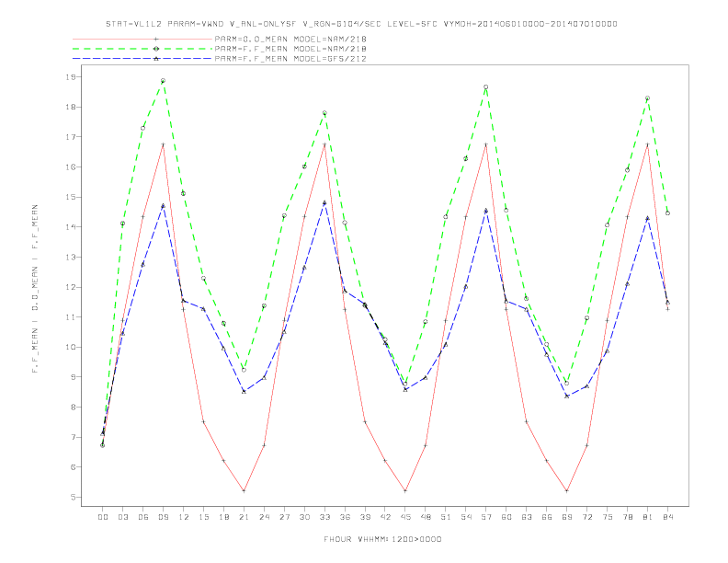Click red observed minimum point at hour 69
Screen dimensions: 728x563
566,490
